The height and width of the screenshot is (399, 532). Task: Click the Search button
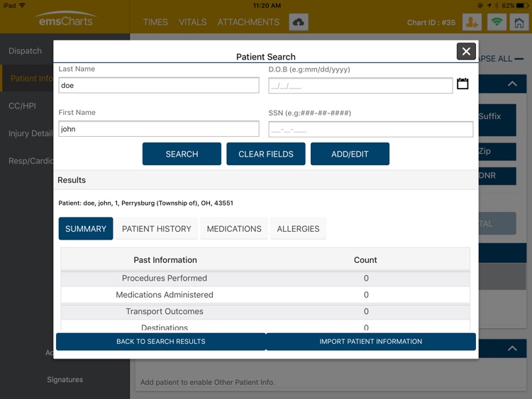tap(182, 154)
